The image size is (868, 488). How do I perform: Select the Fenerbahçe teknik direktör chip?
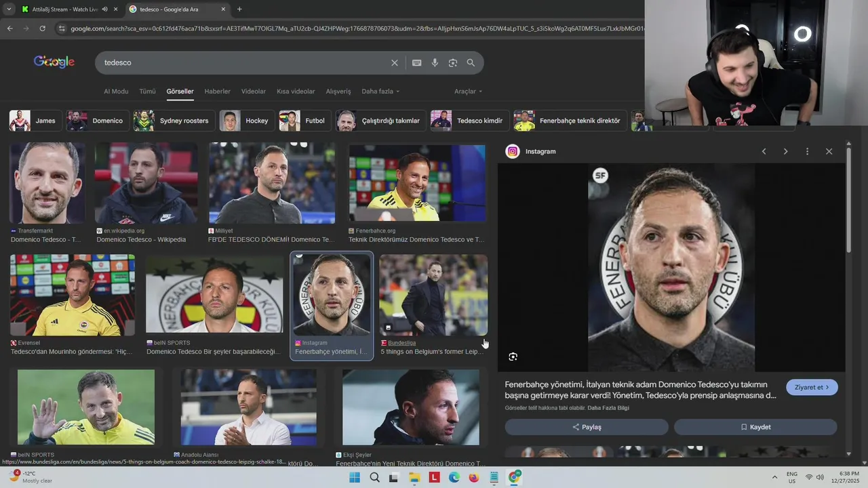coord(570,121)
